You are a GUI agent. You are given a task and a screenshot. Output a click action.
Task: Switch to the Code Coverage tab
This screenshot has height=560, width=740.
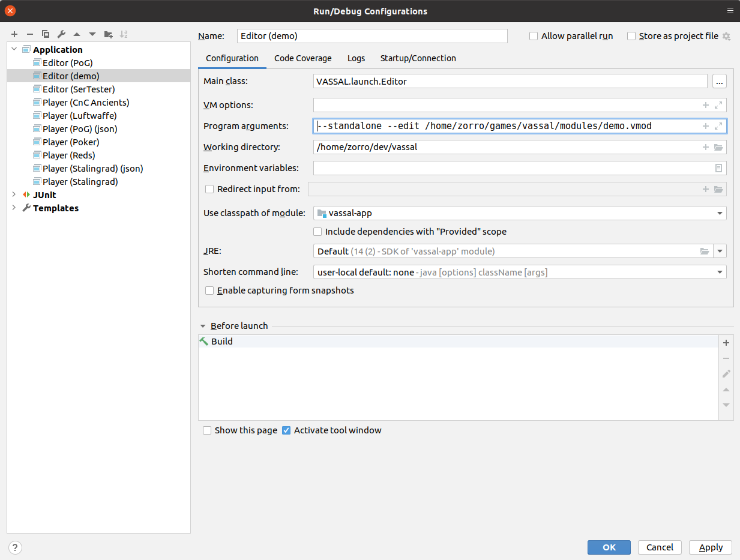pos(302,58)
